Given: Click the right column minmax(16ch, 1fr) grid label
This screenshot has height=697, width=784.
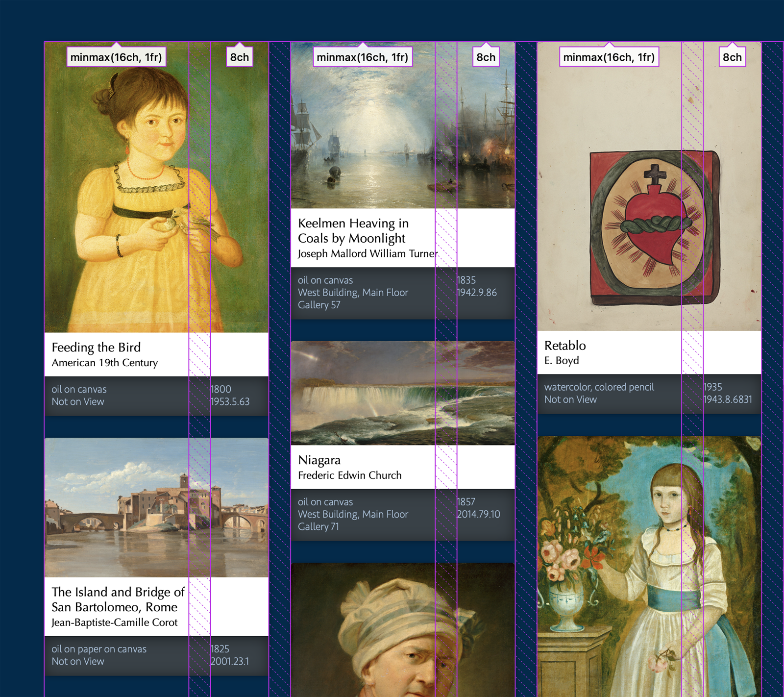Looking at the screenshot, I should (609, 57).
